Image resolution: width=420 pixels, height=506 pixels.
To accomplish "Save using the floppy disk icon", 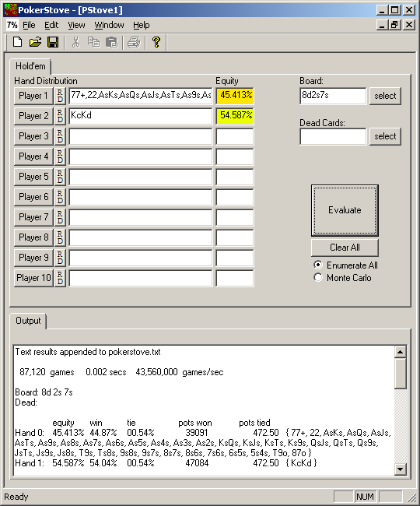I will tap(53, 42).
